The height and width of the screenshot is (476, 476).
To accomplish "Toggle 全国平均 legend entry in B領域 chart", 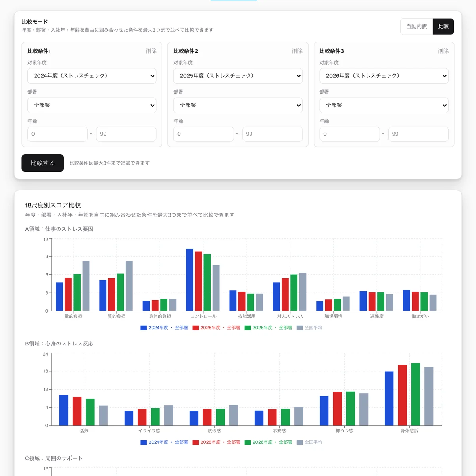I will pos(309,443).
